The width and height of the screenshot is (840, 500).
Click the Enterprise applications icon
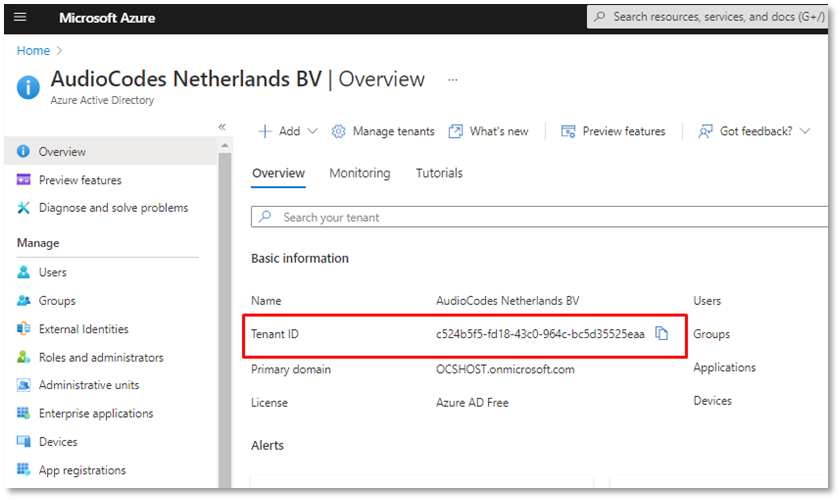24,413
